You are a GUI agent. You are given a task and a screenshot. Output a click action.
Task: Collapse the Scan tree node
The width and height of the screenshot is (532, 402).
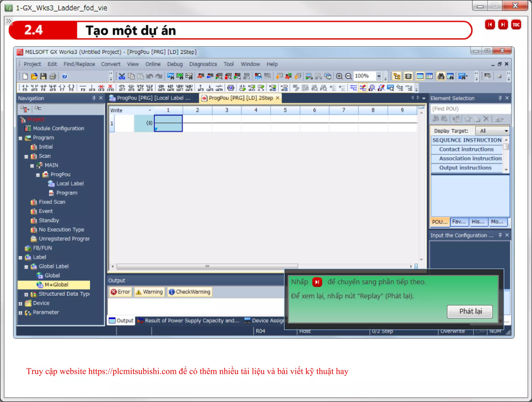[x=26, y=156]
